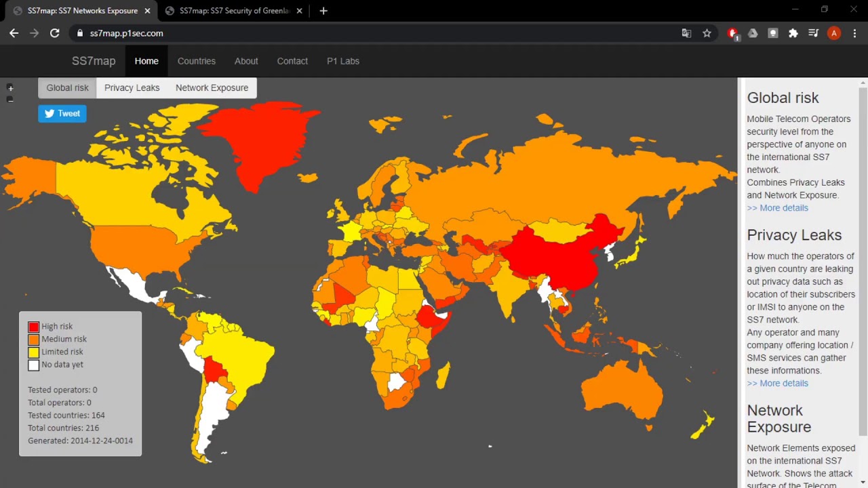Open the media controls playlist icon

tap(814, 33)
